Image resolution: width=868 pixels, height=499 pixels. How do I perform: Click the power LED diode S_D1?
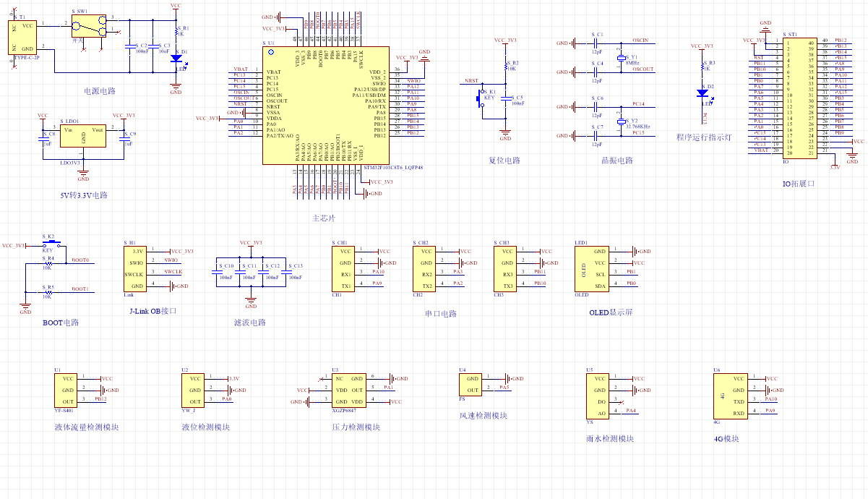176,59
